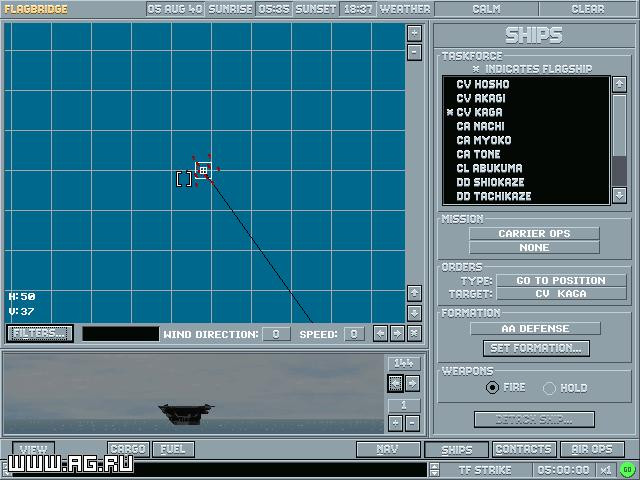This screenshot has height=480, width=640.
Task: Center the map with the asterisk button
Action: 414,333
